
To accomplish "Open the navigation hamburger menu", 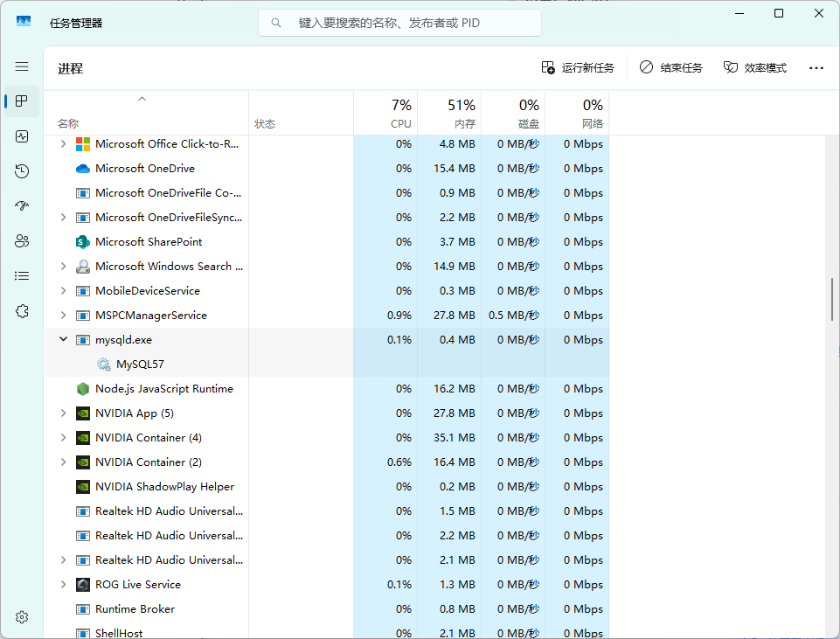I will 22,66.
